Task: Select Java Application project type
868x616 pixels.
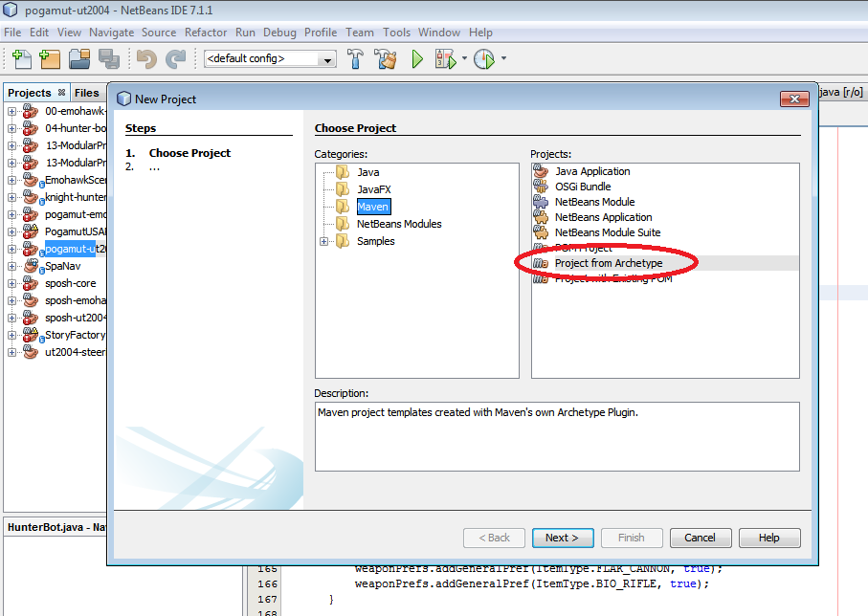Action: [x=592, y=171]
